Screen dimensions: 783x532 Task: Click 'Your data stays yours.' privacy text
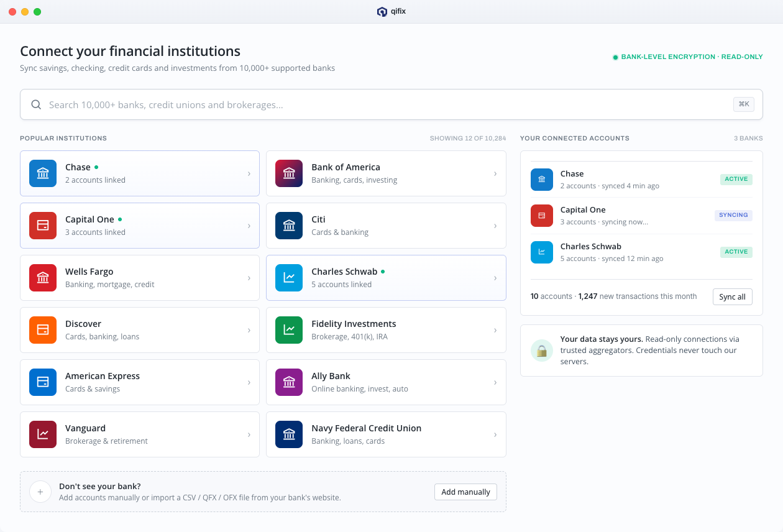(x=602, y=339)
